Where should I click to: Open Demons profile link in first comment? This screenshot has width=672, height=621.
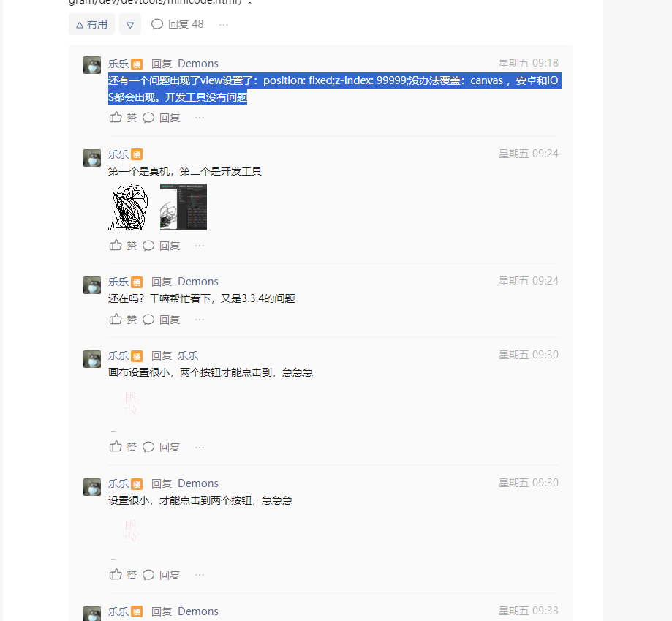(x=198, y=64)
